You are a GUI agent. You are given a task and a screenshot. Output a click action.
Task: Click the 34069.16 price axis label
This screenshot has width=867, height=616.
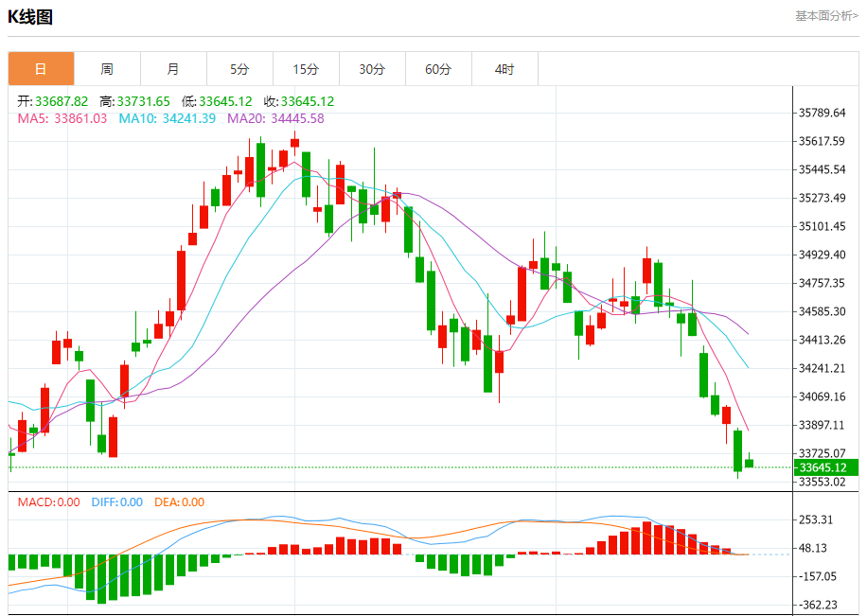click(x=823, y=396)
